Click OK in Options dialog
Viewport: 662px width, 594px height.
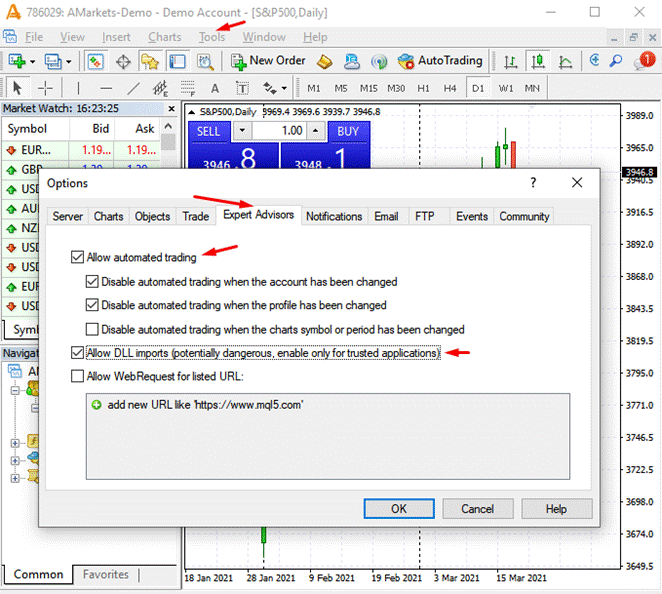(399, 509)
